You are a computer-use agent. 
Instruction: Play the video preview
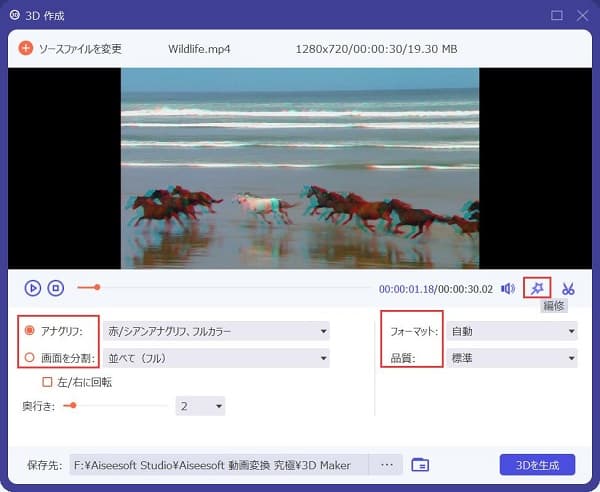click(33, 288)
